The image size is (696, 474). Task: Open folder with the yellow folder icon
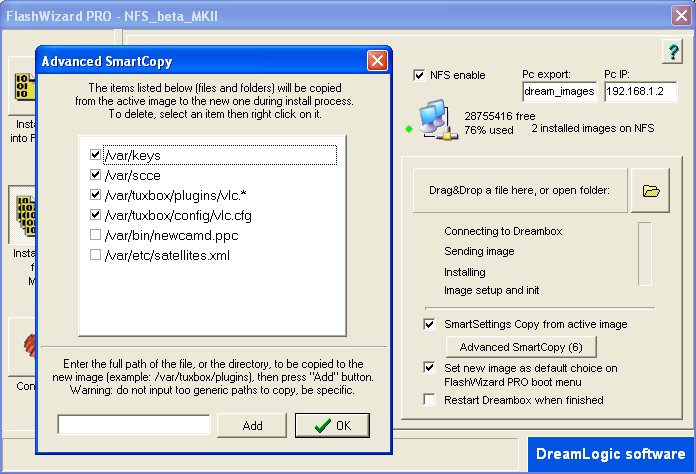[651, 191]
